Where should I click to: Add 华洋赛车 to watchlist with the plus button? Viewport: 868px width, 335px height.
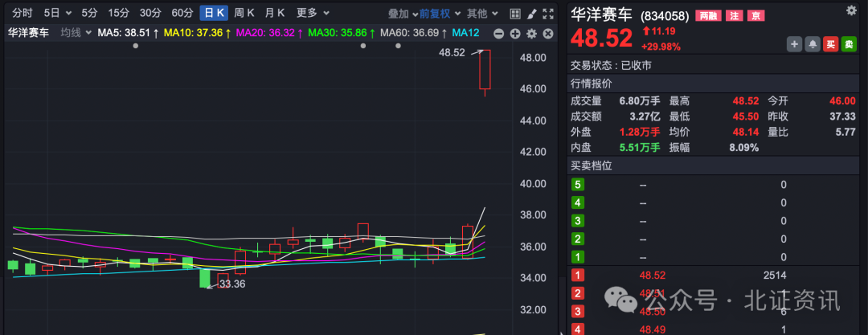click(x=794, y=44)
